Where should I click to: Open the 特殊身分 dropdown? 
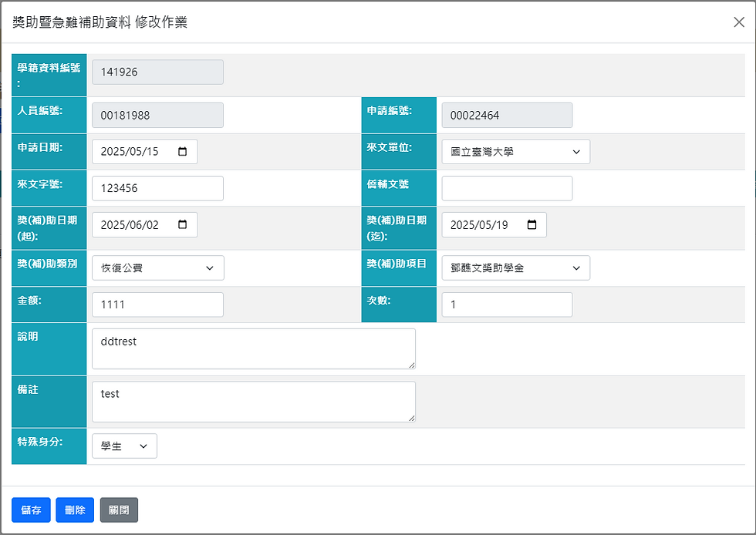click(124, 446)
